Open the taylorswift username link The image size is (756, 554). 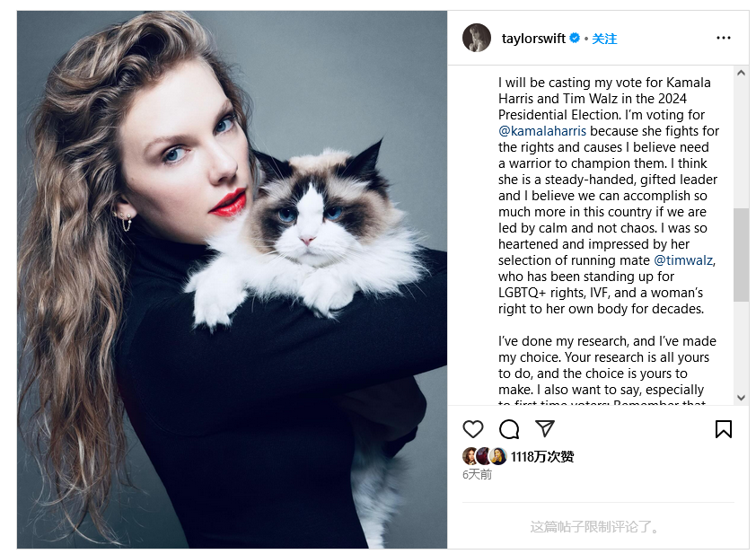pos(533,38)
